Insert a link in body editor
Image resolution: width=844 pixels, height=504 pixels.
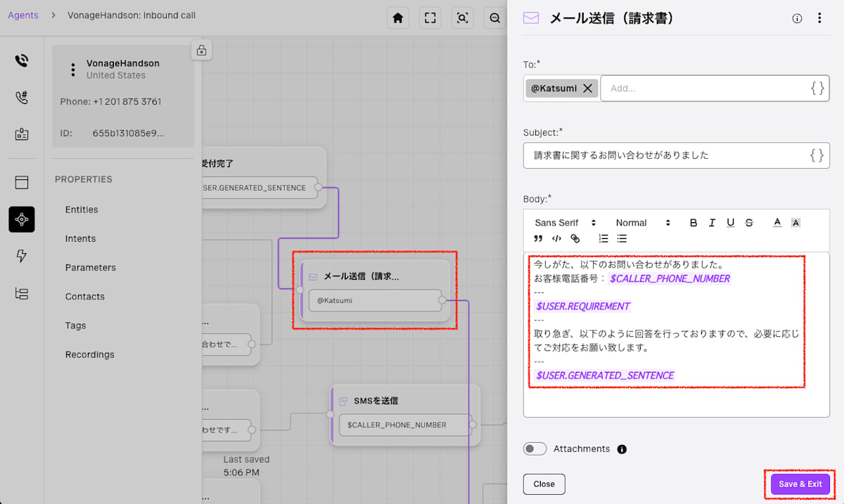(575, 239)
